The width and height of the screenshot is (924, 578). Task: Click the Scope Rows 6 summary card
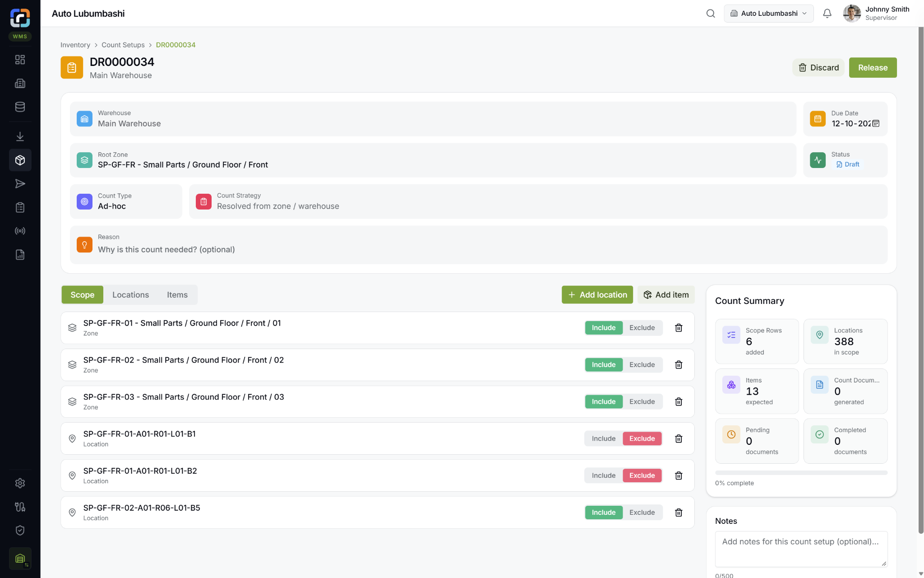click(x=757, y=341)
